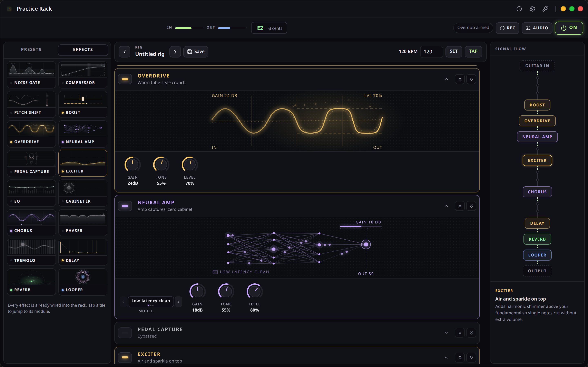Expand the Pedal Capture module

point(446,333)
